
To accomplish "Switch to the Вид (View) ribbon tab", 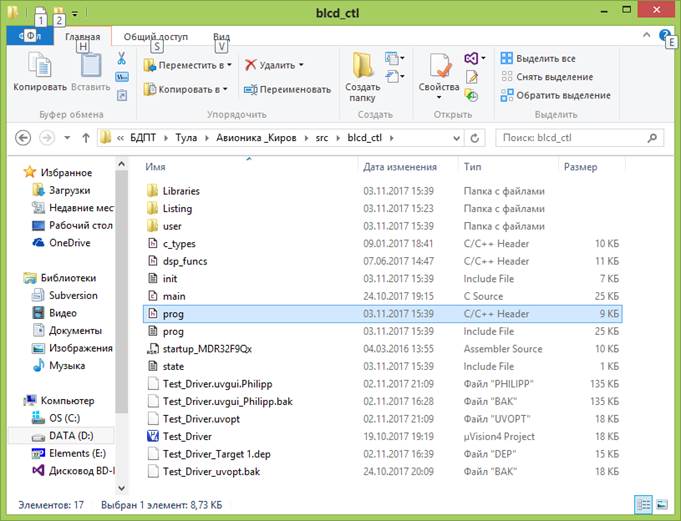I will pos(221,37).
